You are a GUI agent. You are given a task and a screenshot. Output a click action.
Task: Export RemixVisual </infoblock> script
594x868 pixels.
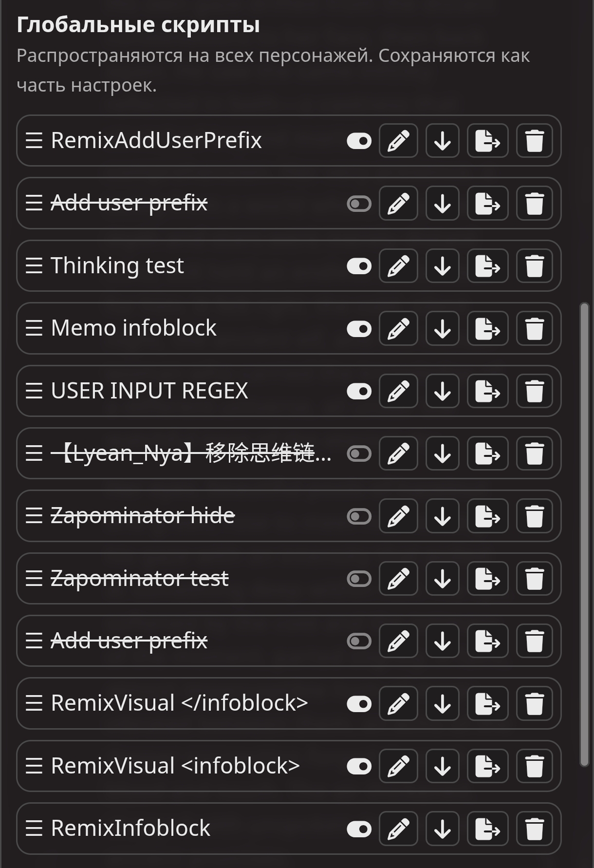pos(487,704)
